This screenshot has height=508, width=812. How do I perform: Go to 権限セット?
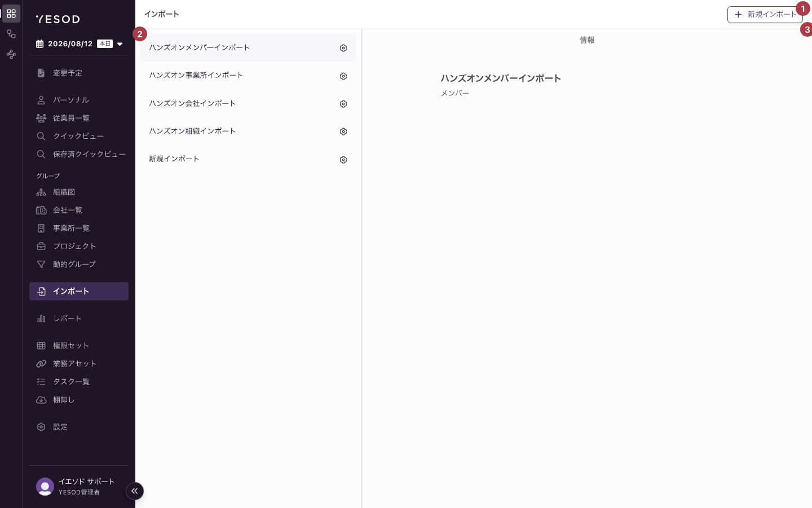(79, 345)
